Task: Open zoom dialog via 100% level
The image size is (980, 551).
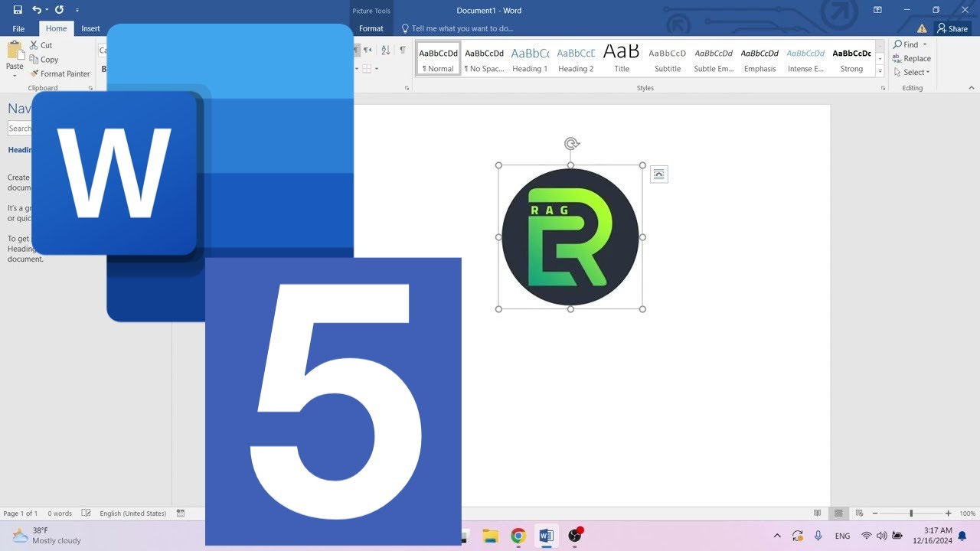Action: tap(968, 514)
